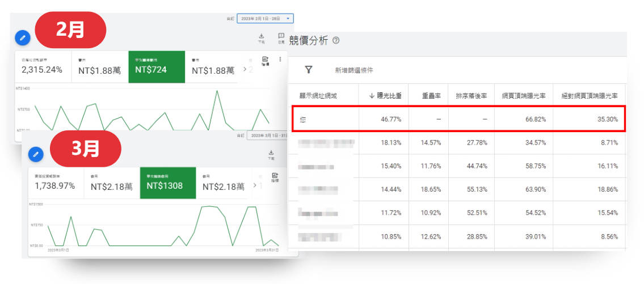Click the 10.85% impression share cell

click(390, 236)
